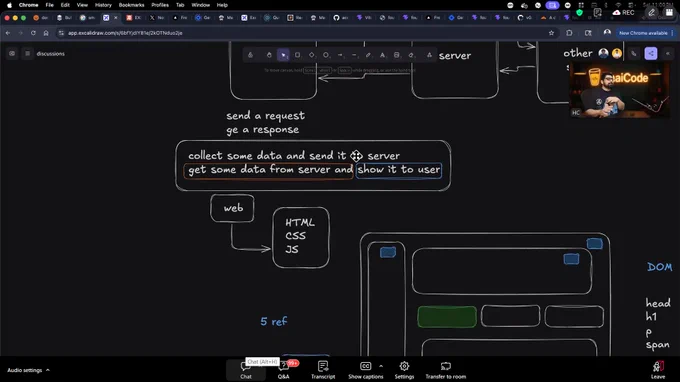Select the Insert image tool
Screen dimensions: 680x382
point(396,55)
